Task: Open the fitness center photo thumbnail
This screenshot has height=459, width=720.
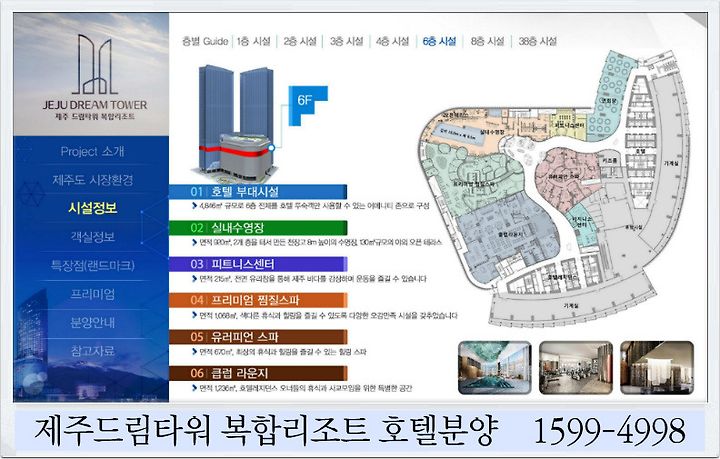Action: [x=576, y=367]
